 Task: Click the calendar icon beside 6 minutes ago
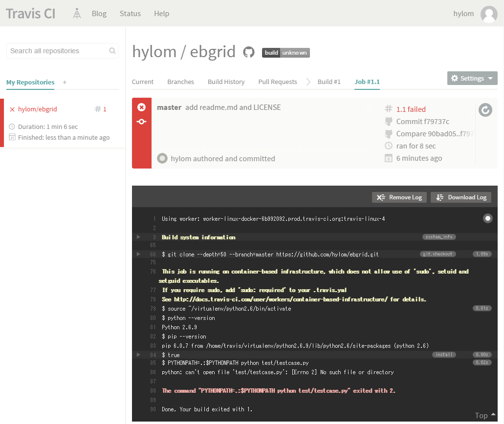[x=389, y=158]
